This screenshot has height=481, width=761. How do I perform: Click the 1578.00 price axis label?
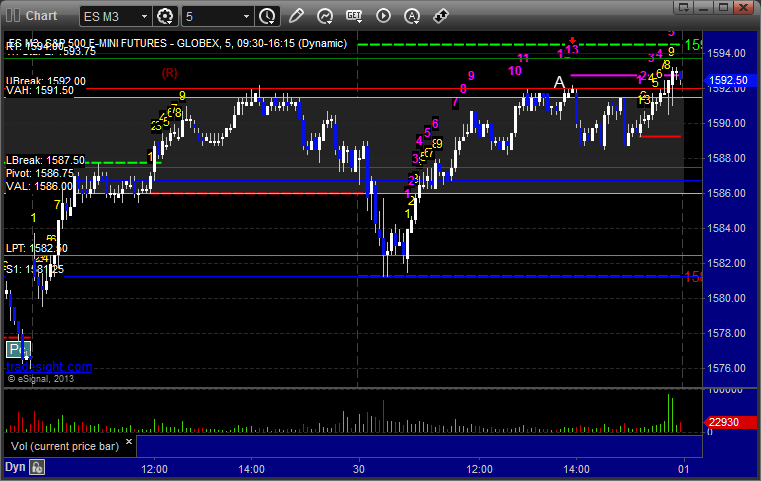pyautogui.click(x=727, y=333)
